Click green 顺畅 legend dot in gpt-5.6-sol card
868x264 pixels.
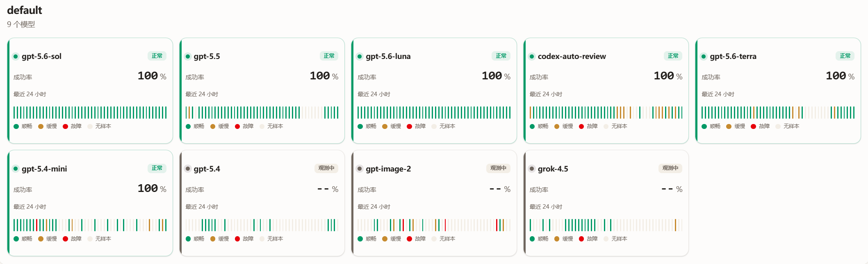tap(16, 126)
